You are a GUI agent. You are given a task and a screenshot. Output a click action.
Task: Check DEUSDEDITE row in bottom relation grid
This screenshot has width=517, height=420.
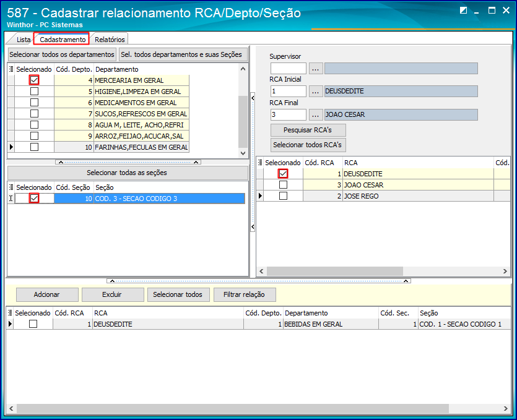33,324
